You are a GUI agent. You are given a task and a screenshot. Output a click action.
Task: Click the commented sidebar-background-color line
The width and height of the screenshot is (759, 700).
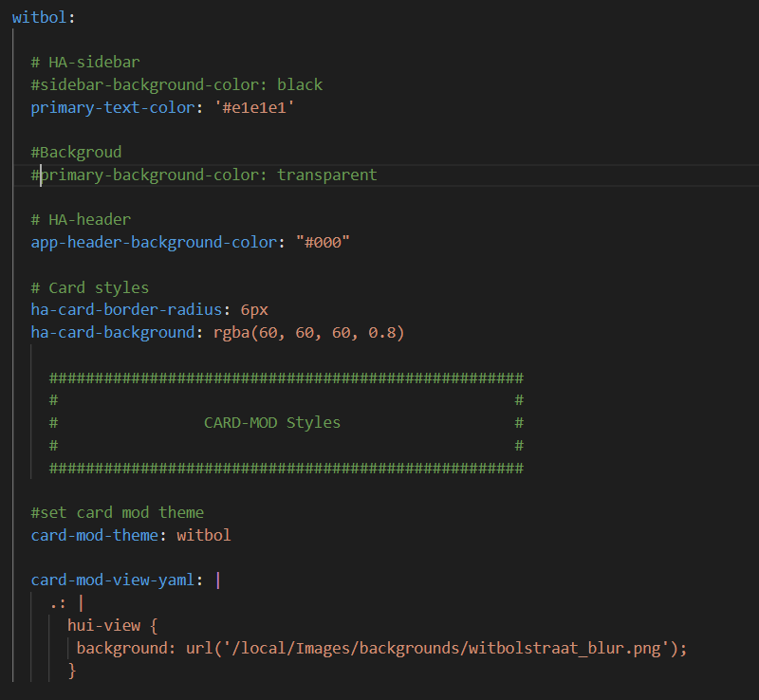click(176, 84)
